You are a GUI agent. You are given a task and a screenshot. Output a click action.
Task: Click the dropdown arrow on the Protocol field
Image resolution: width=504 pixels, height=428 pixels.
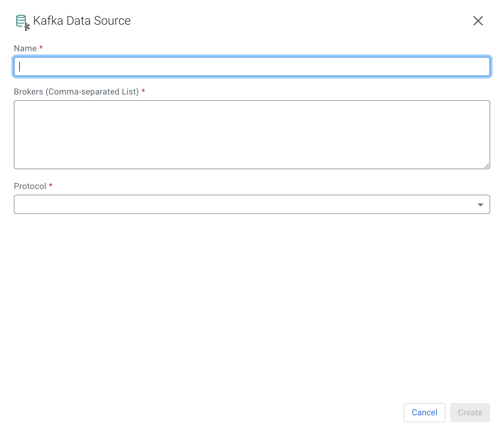click(481, 204)
